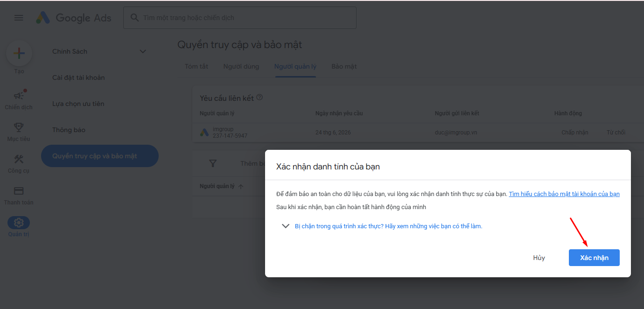Click the Tạo plus button
The height and width of the screenshot is (309, 644).
(x=19, y=53)
